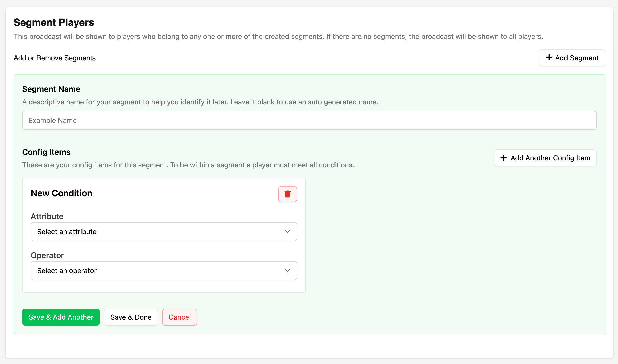Click the Attribute field label
This screenshot has width=618, height=364.
click(47, 216)
